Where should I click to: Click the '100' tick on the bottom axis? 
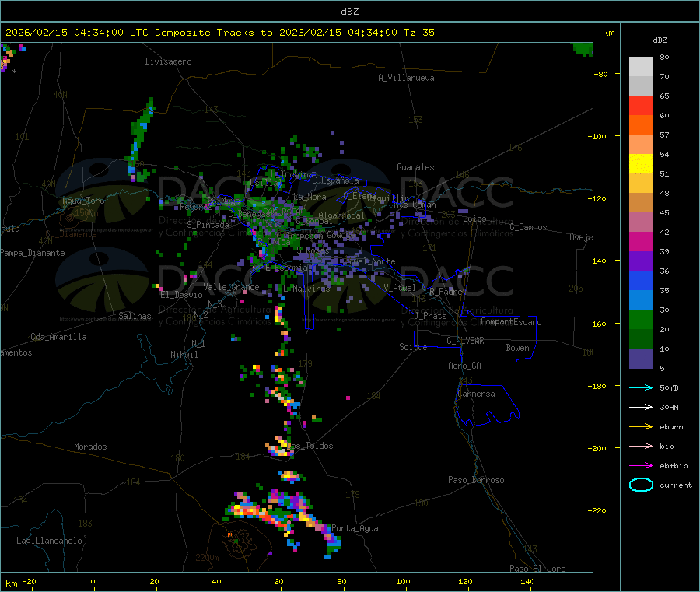pyautogui.click(x=403, y=581)
